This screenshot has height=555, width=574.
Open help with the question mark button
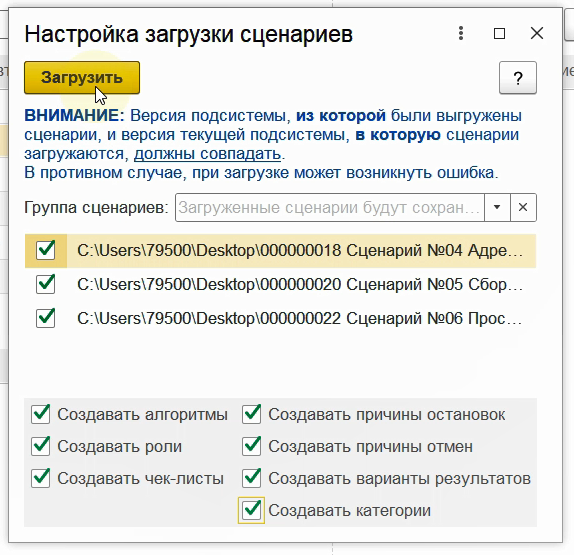point(518,78)
